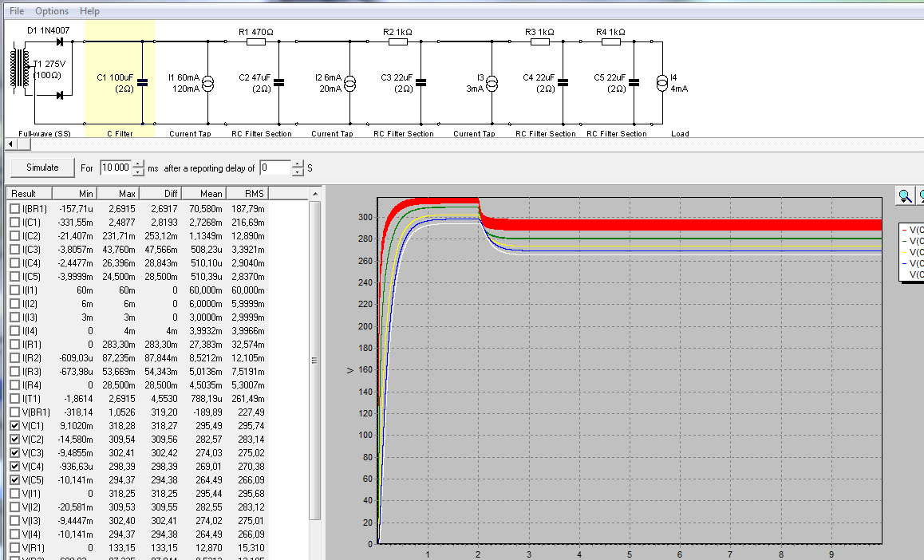Increase simulation time with up arrow

coord(139,164)
